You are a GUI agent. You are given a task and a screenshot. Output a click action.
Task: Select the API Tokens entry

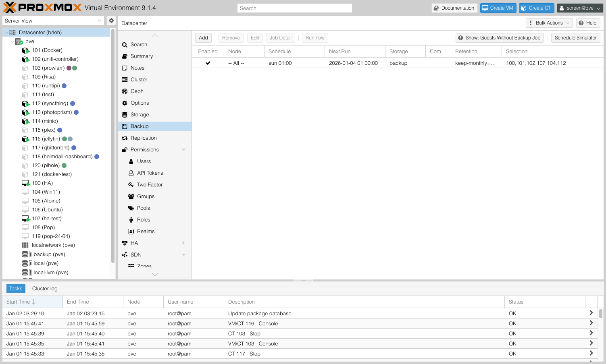coord(150,173)
